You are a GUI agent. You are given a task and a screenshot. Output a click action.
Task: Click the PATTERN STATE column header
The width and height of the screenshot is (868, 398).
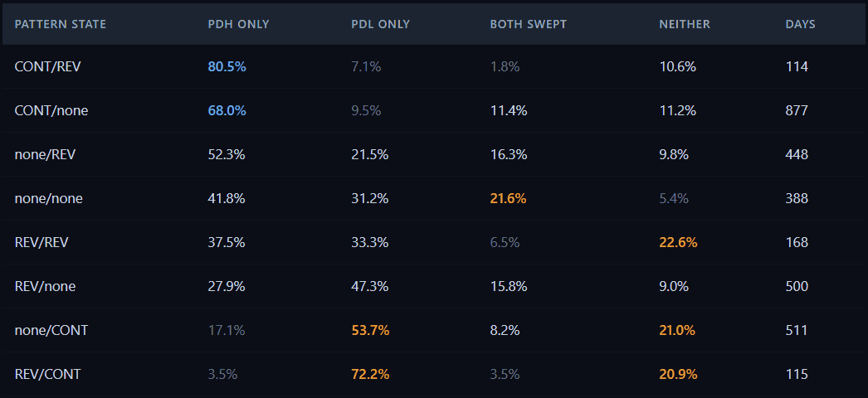[61, 24]
